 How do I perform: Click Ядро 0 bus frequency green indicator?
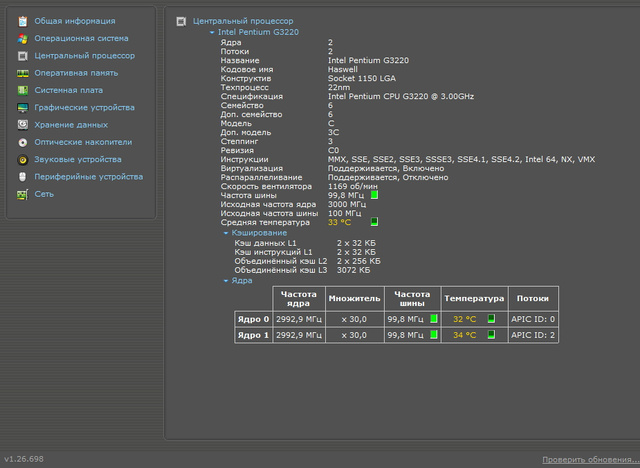(x=434, y=319)
